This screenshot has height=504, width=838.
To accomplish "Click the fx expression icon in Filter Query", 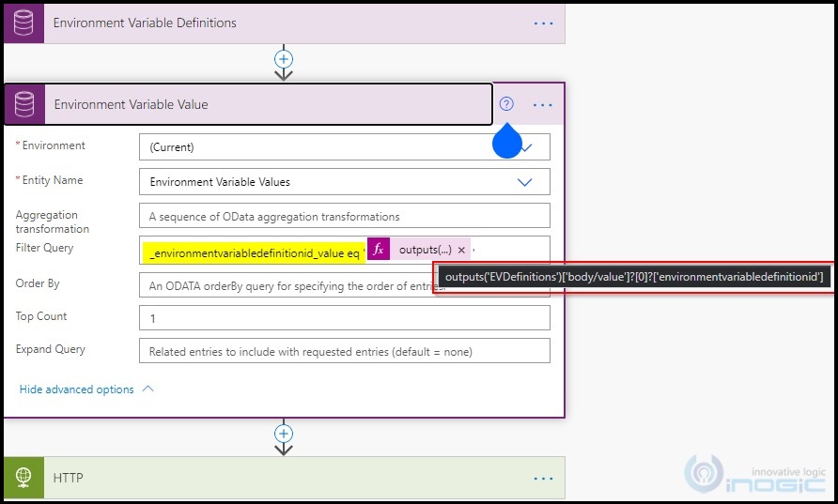I will [379, 250].
